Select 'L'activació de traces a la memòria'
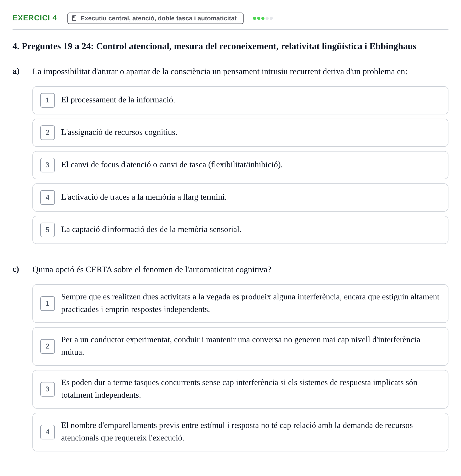Screen dimensions: 461x476 tap(240, 198)
